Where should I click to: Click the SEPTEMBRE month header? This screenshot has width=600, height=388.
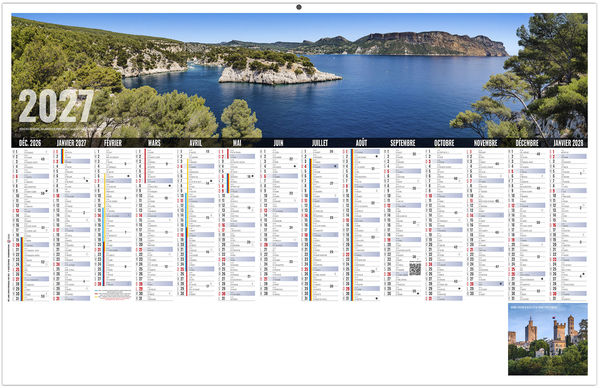point(403,143)
